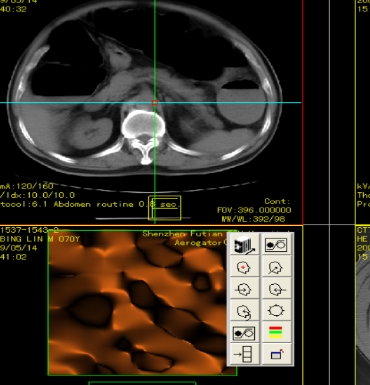Select the head icon with pointer line

[276, 267]
